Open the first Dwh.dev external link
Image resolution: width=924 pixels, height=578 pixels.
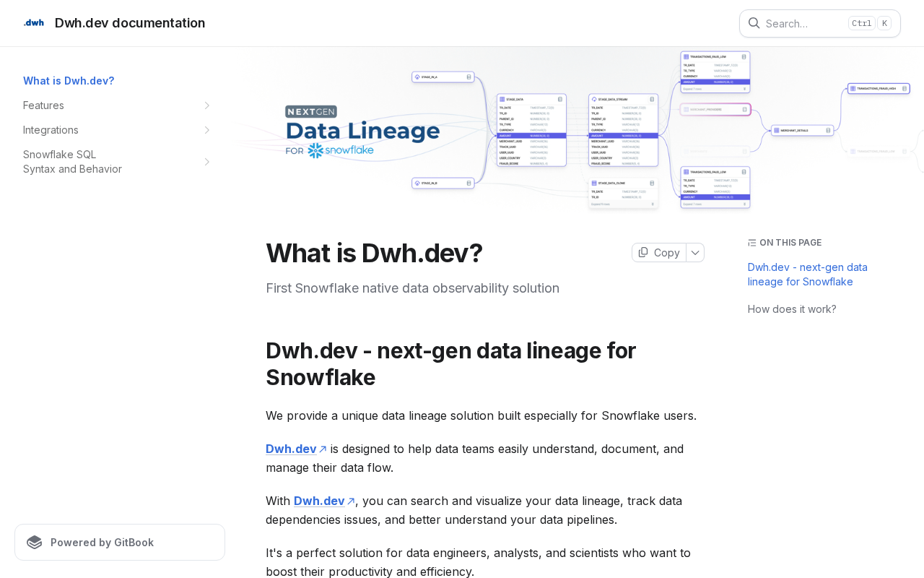click(296, 449)
